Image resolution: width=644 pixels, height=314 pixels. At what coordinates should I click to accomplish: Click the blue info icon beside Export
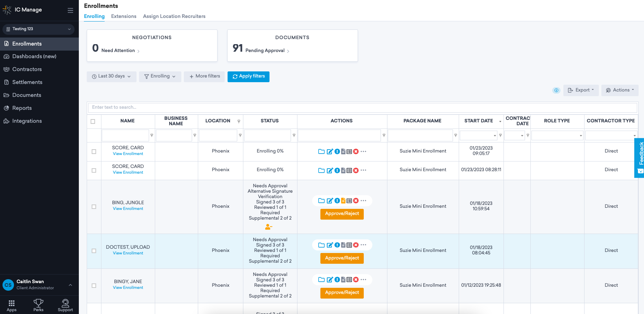tap(556, 90)
